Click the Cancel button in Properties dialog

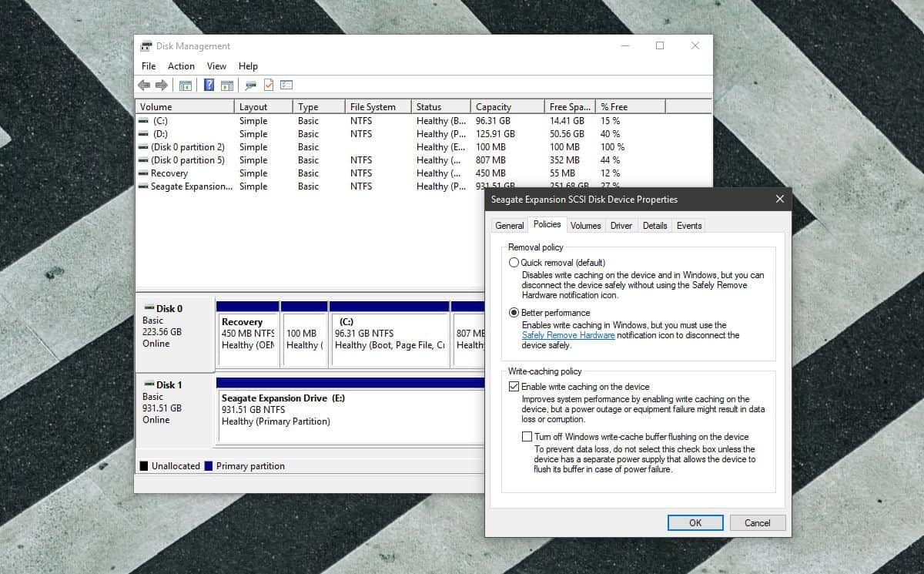point(758,522)
